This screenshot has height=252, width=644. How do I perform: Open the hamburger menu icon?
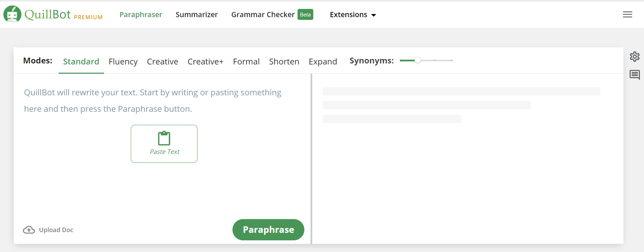point(627,14)
